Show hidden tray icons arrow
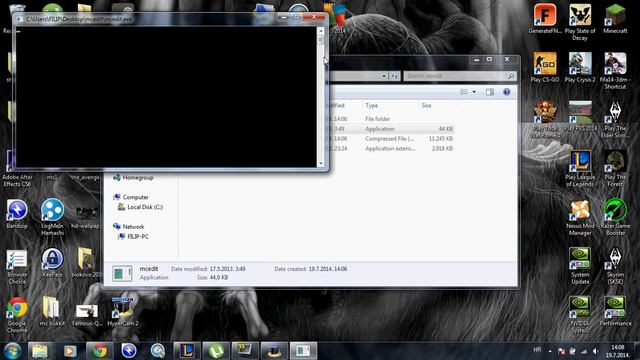The image size is (640, 360). click(x=550, y=351)
